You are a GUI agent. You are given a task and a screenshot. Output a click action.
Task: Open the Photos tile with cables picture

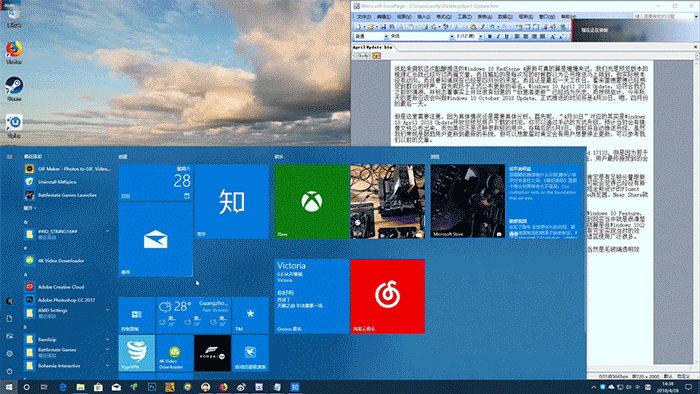click(388, 202)
